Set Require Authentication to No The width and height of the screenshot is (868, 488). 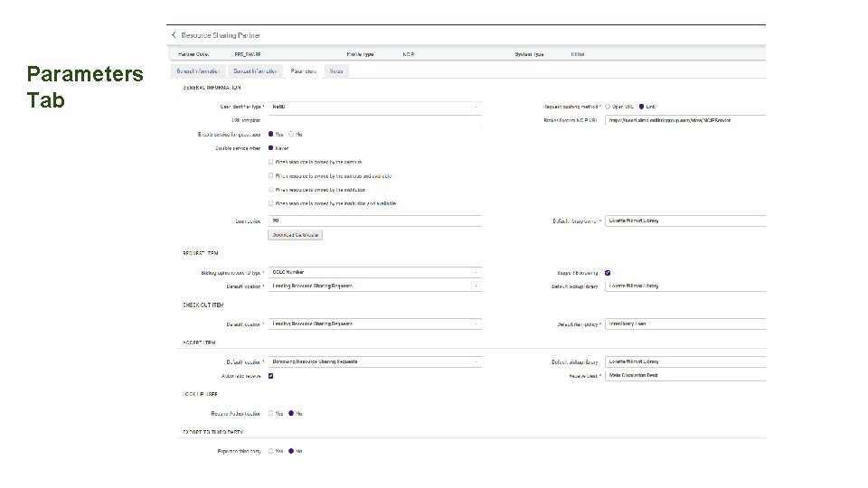pyautogui.click(x=291, y=413)
